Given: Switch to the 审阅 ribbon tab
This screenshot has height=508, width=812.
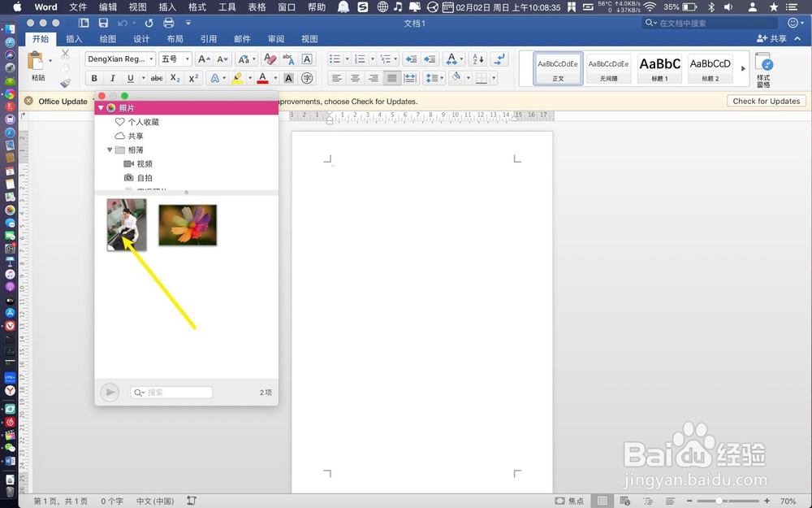Looking at the screenshot, I should point(276,39).
